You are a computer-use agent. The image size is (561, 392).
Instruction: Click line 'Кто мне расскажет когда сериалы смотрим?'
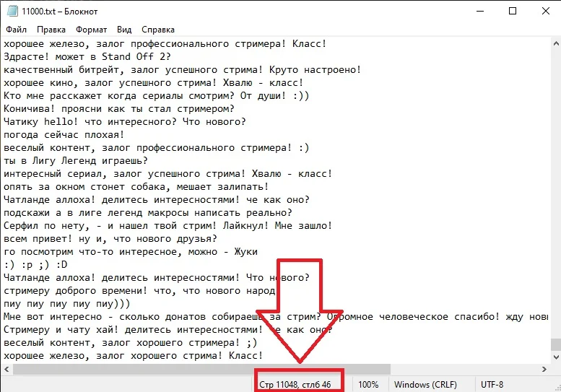[x=157, y=96]
